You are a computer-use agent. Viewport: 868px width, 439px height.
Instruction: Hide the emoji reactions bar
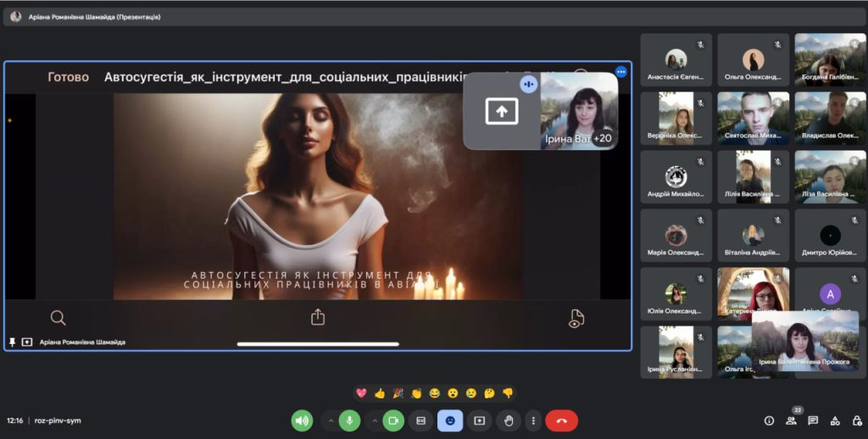[450, 420]
